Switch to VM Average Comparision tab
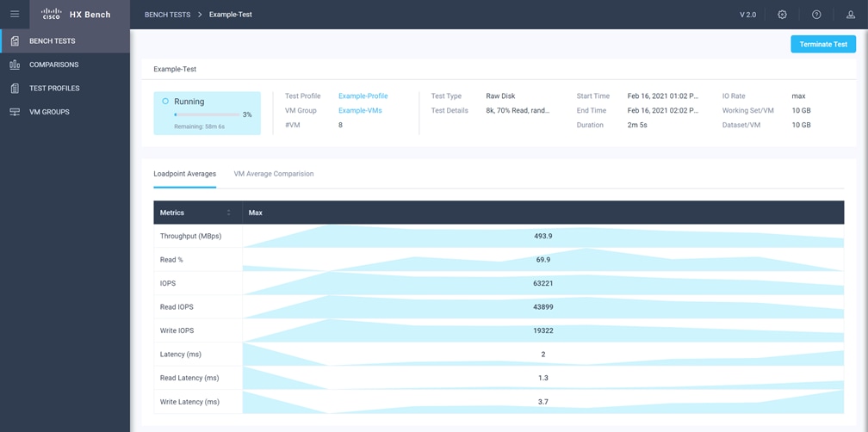Image resolution: width=868 pixels, height=432 pixels. pyautogui.click(x=274, y=174)
